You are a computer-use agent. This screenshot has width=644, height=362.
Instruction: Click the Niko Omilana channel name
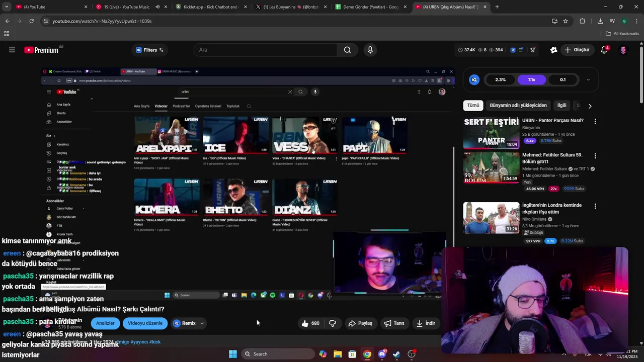[534, 219]
